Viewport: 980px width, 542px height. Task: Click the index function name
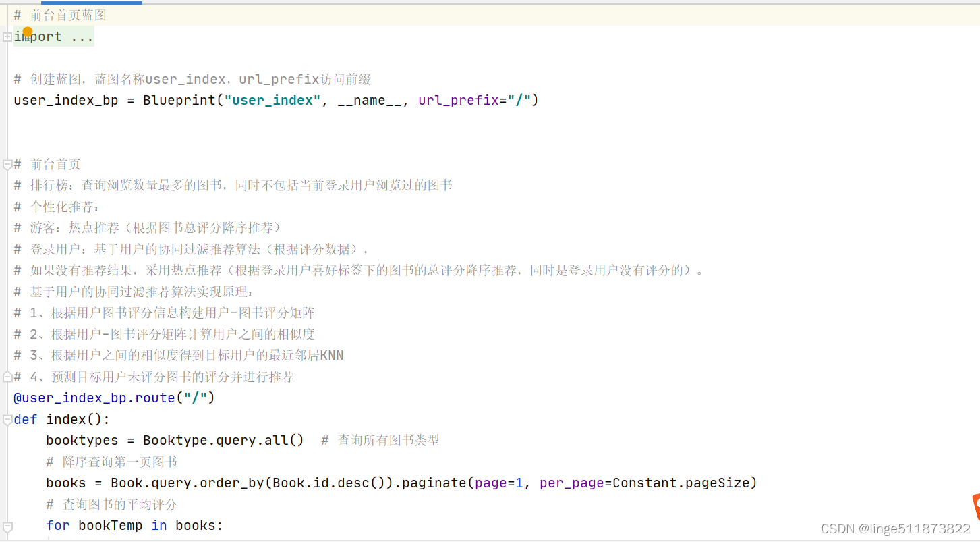click(66, 419)
